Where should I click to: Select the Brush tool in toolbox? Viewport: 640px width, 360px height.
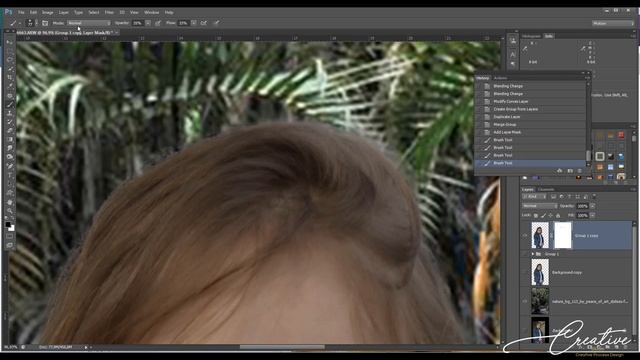[x=9, y=104]
